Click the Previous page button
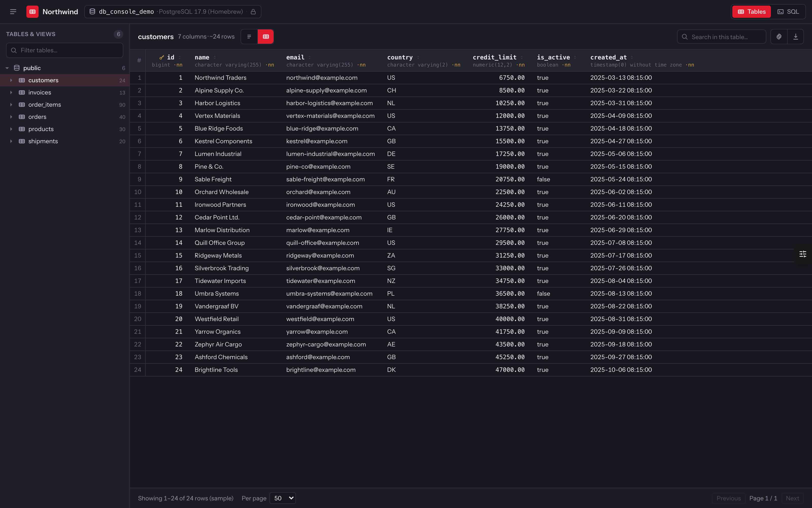 pyautogui.click(x=729, y=498)
